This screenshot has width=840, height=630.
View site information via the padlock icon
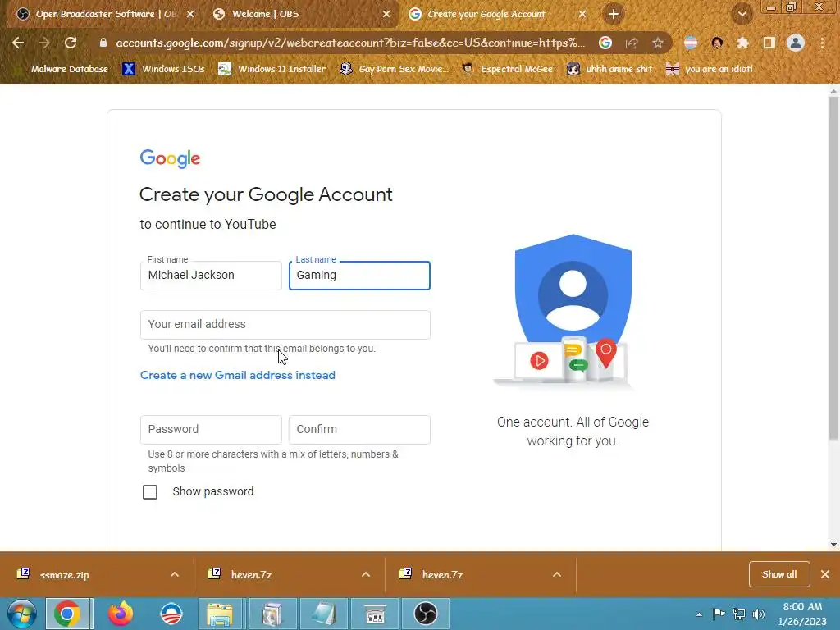103,43
